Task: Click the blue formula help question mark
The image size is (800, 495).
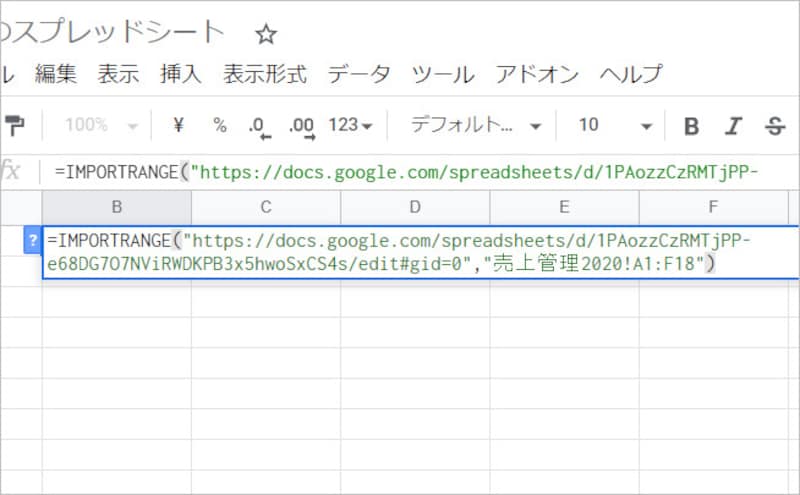Action: pos(33,240)
